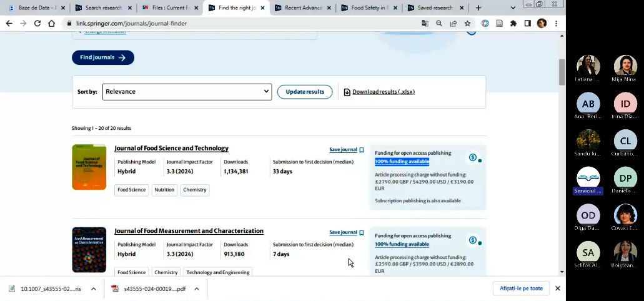The image size is (644, 301).
Task: Open the Chrome profile avatar
Action: click(x=542, y=23)
